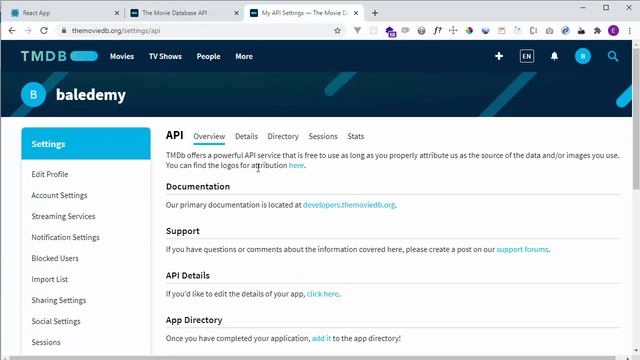Click the horizontal page scrollbar
Viewport: 640px width, 360px height.
(312, 358)
